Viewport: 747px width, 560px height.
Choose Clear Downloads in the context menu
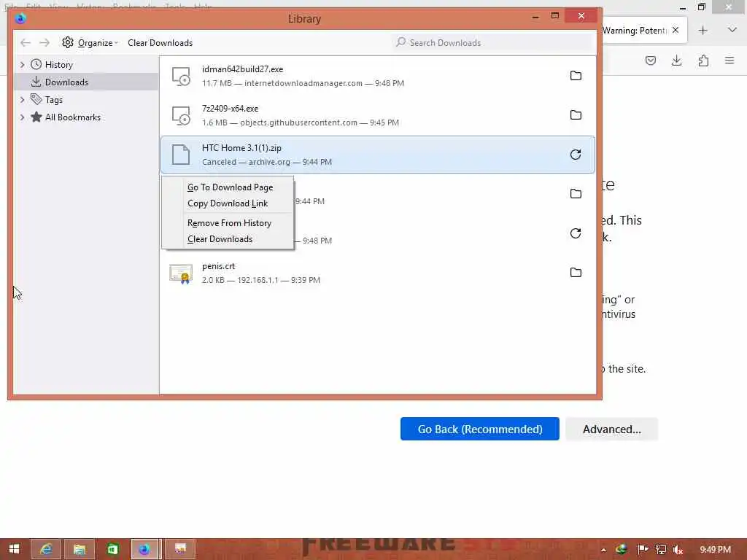pyautogui.click(x=220, y=239)
